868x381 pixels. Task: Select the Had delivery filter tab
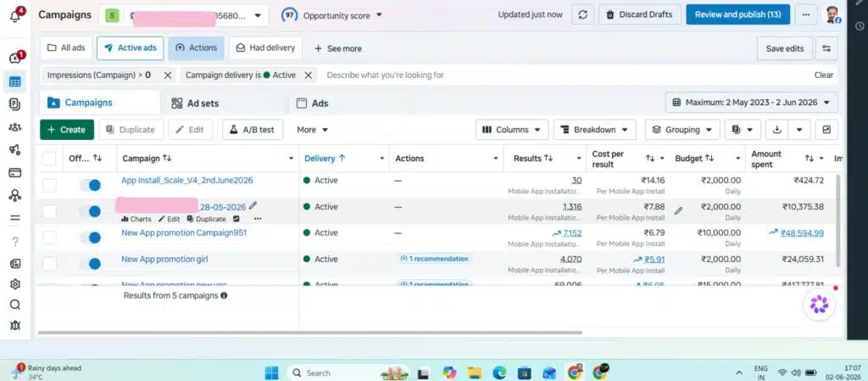[265, 48]
